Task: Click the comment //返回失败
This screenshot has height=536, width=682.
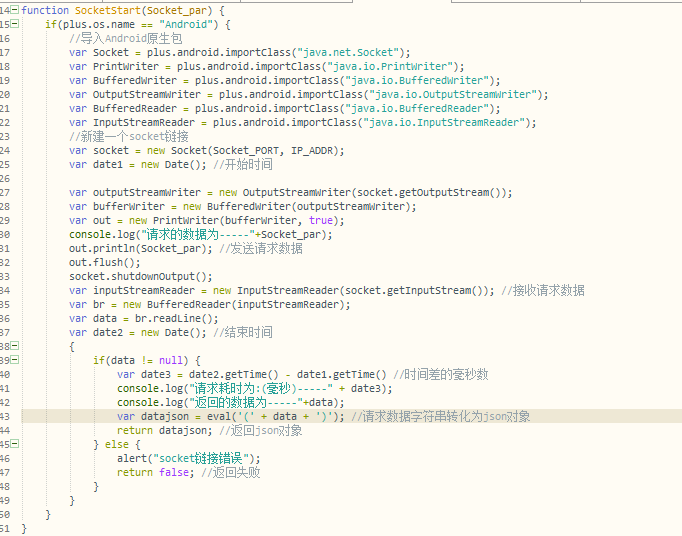Action: (x=231, y=472)
